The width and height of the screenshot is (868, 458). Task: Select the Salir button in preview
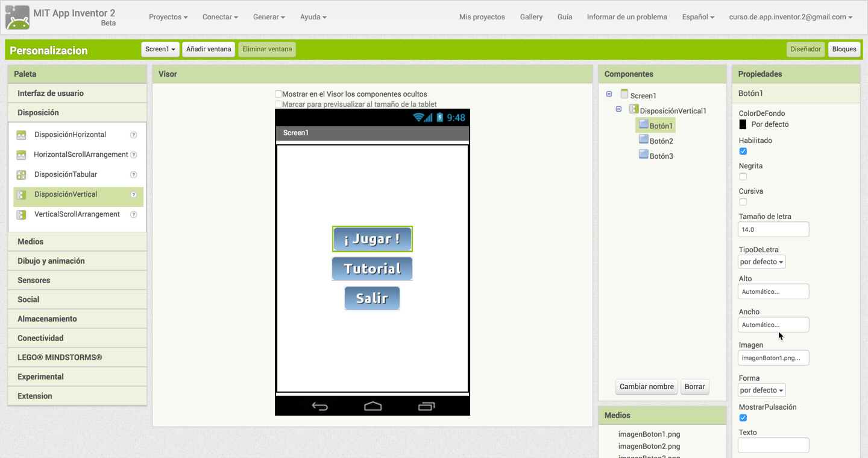[x=372, y=298]
